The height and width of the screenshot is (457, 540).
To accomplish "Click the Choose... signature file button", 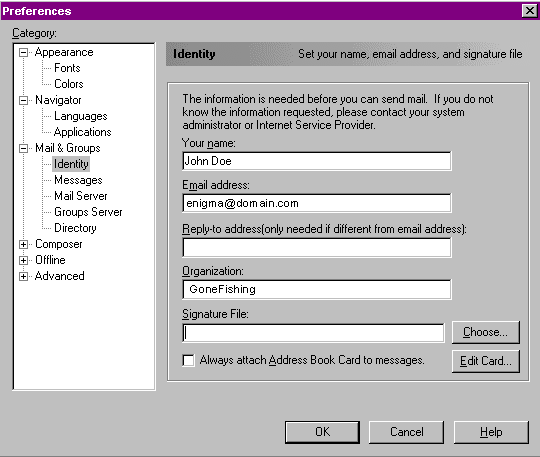I will (x=486, y=332).
